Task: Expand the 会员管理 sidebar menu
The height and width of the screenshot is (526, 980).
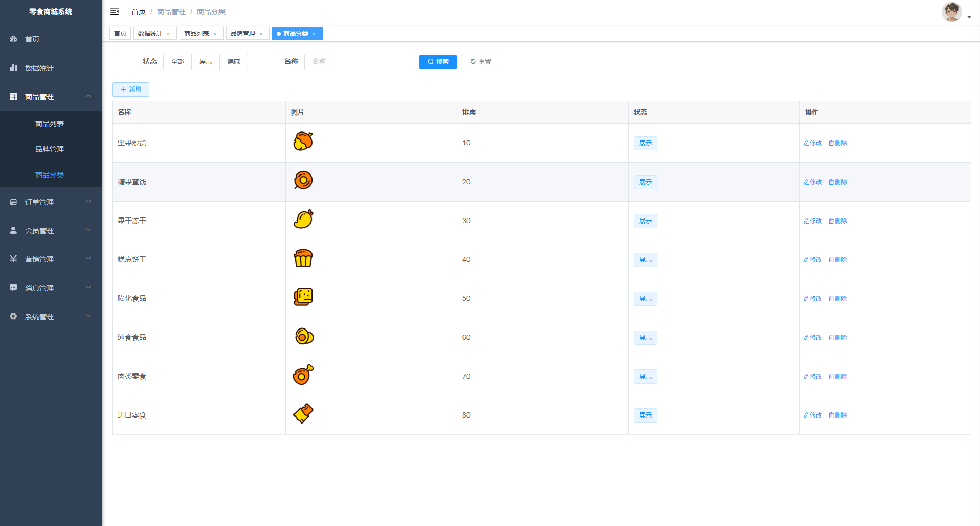Action: click(x=51, y=231)
